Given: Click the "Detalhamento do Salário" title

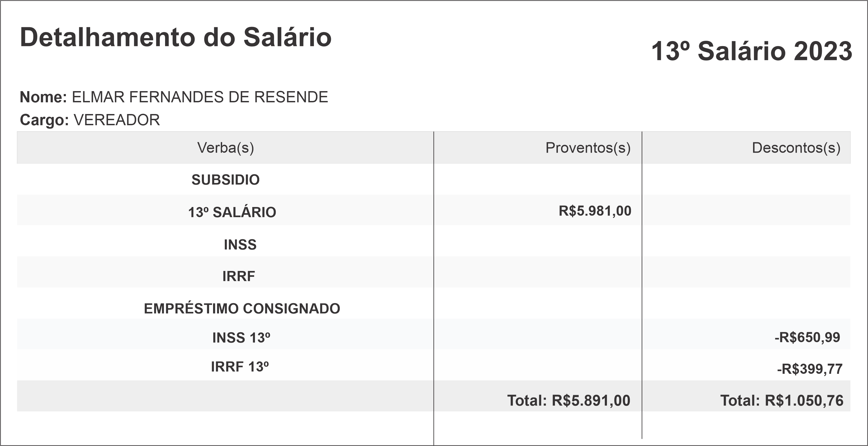Looking at the screenshot, I should (175, 37).
